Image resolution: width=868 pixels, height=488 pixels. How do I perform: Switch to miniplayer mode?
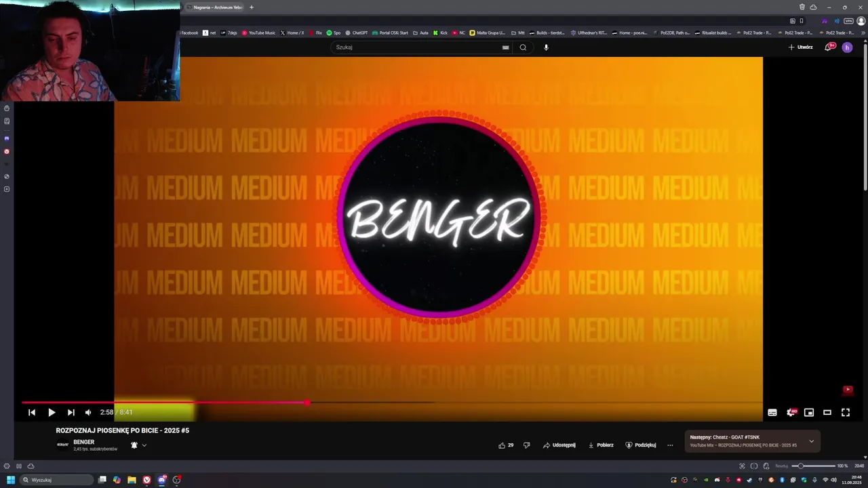pyautogui.click(x=809, y=412)
